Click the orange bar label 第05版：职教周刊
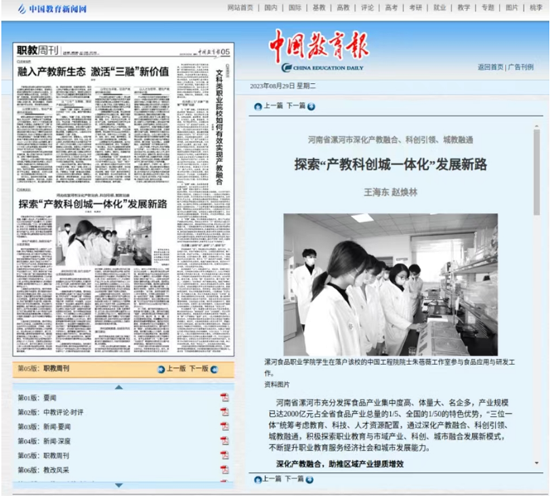 43,368
